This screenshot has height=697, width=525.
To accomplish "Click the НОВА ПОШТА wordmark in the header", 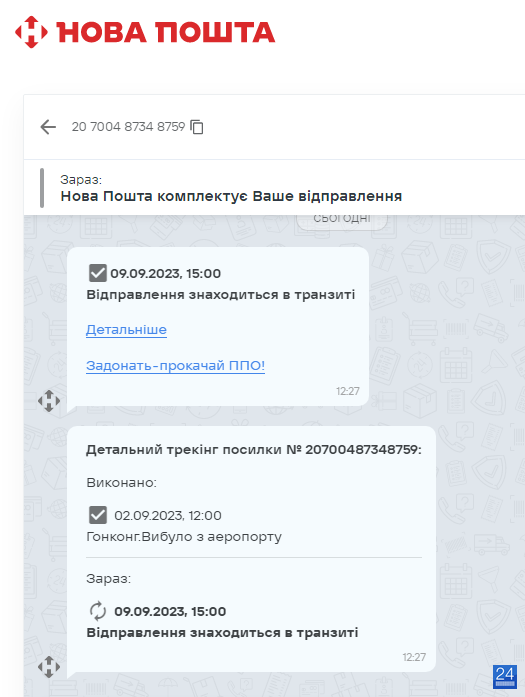I will [x=165, y=32].
